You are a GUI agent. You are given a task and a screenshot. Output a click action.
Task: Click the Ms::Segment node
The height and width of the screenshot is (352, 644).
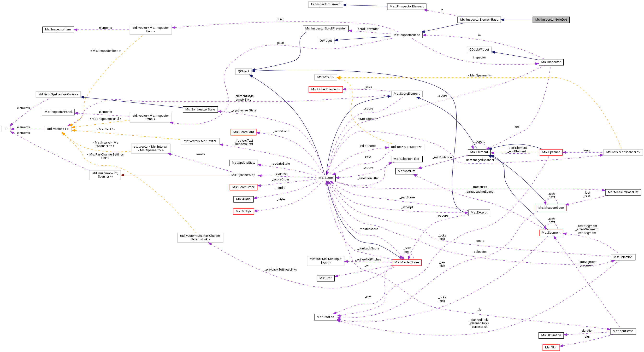551,233
